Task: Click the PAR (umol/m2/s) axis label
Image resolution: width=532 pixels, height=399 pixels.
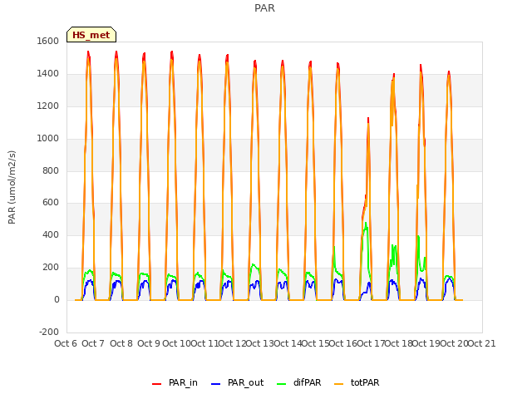Action: coord(12,187)
